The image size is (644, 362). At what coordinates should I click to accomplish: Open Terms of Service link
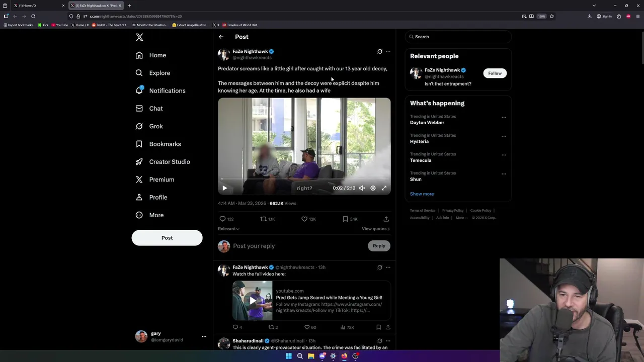click(423, 211)
